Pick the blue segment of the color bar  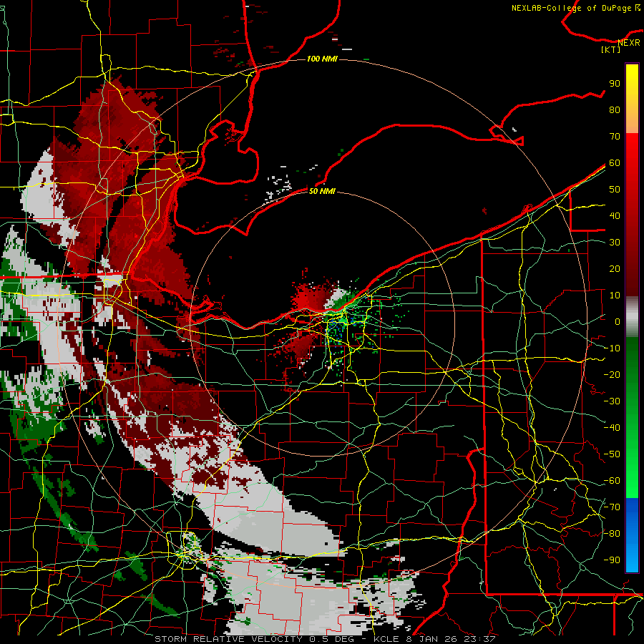pyautogui.click(x=632, y=535)
